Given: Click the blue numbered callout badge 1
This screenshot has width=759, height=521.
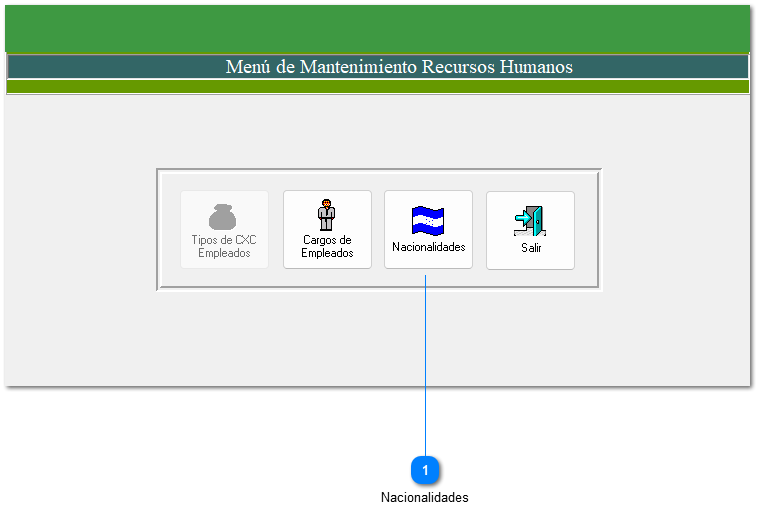Looking at the screenshot, I should (x=426, y=470).
